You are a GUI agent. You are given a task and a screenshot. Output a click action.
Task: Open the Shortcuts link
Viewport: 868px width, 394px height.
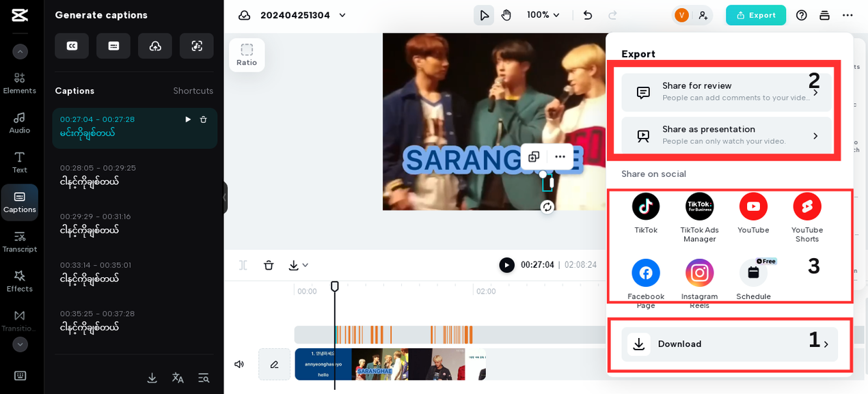(x=193, y=91)
